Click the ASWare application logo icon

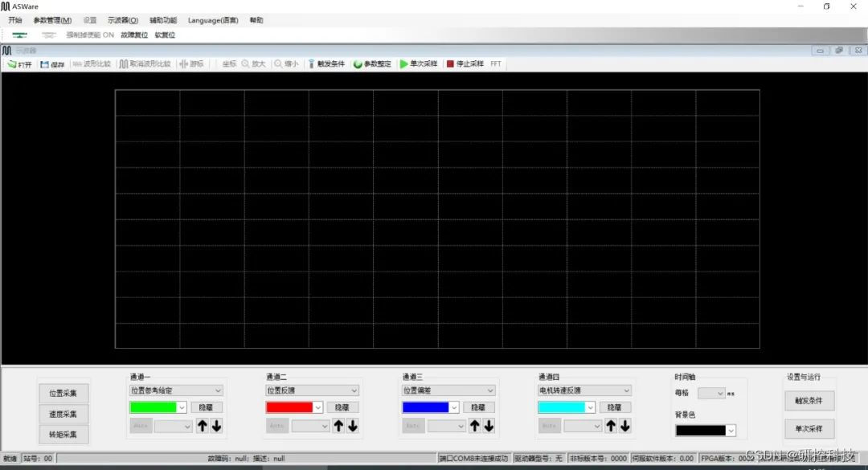coord(6,6)
